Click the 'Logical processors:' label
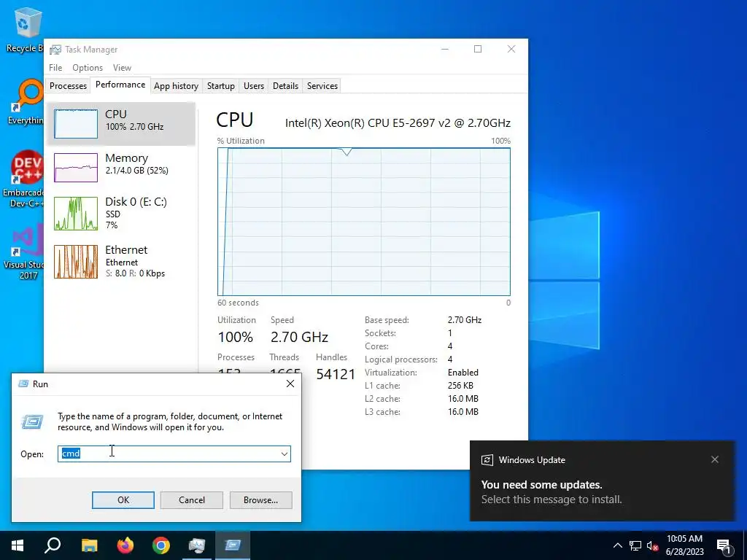The width and height of the screenshot is (747, 560). click(x=401, y=359)
